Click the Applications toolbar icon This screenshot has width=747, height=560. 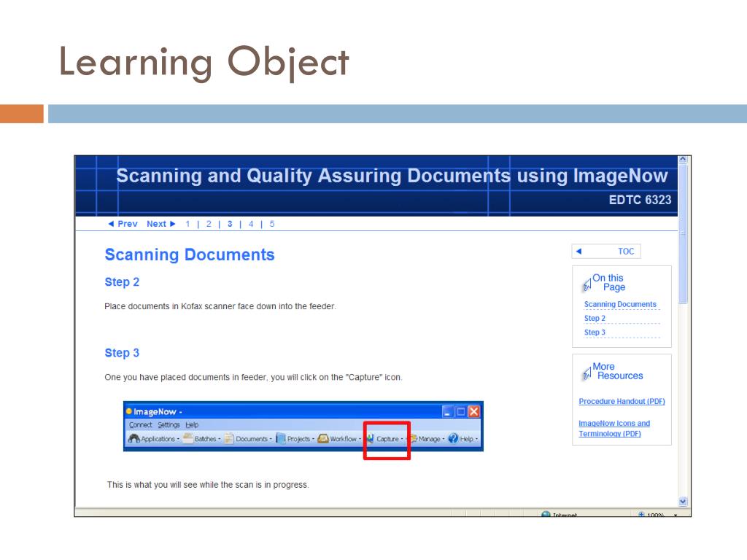[134, 438]
